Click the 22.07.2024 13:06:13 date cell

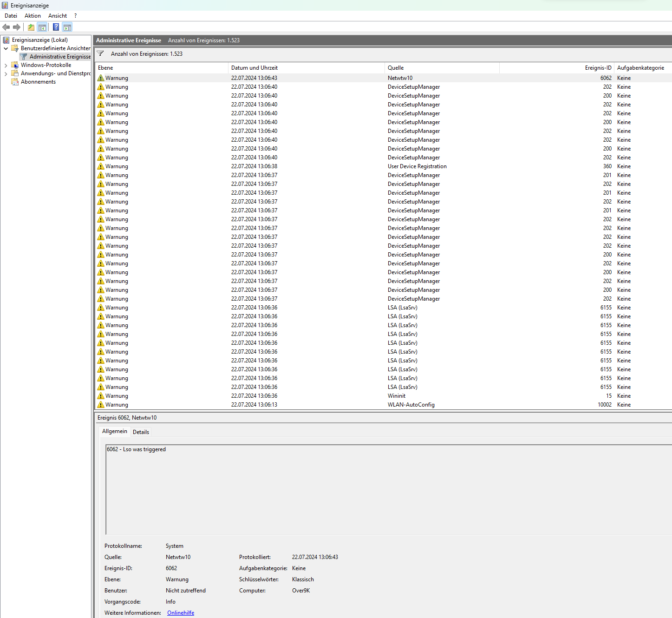coord(254,405)
